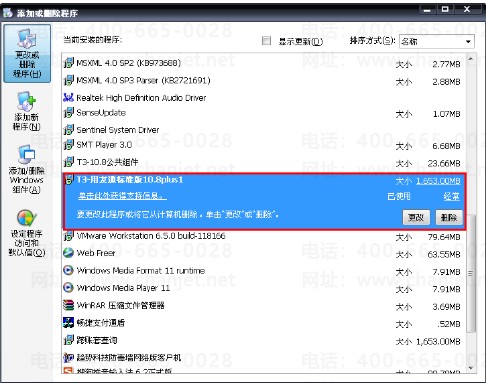The image size is (486, 383).
Task: Enable the 显示更新 checkbox
Action: pos(266,41)
